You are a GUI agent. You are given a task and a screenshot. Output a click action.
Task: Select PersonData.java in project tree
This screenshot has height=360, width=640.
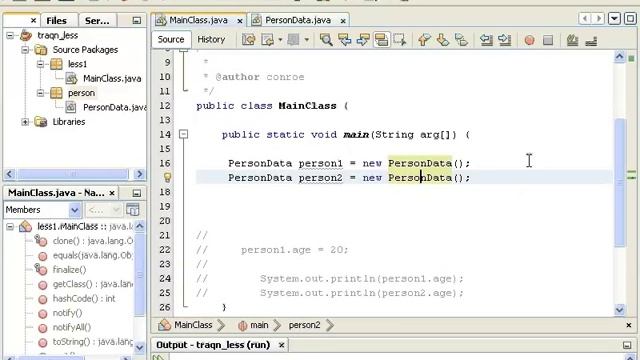(x=114, y=107)
